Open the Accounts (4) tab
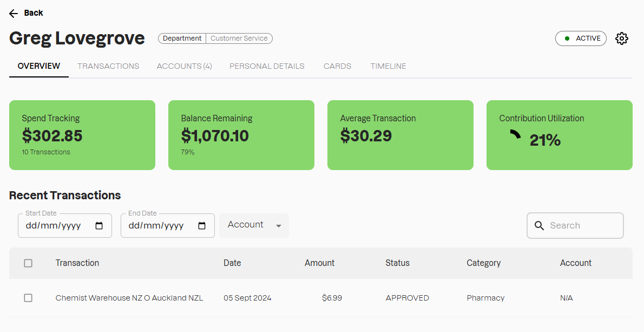Viewport: 644px width, 332px height. pos(184,66)
